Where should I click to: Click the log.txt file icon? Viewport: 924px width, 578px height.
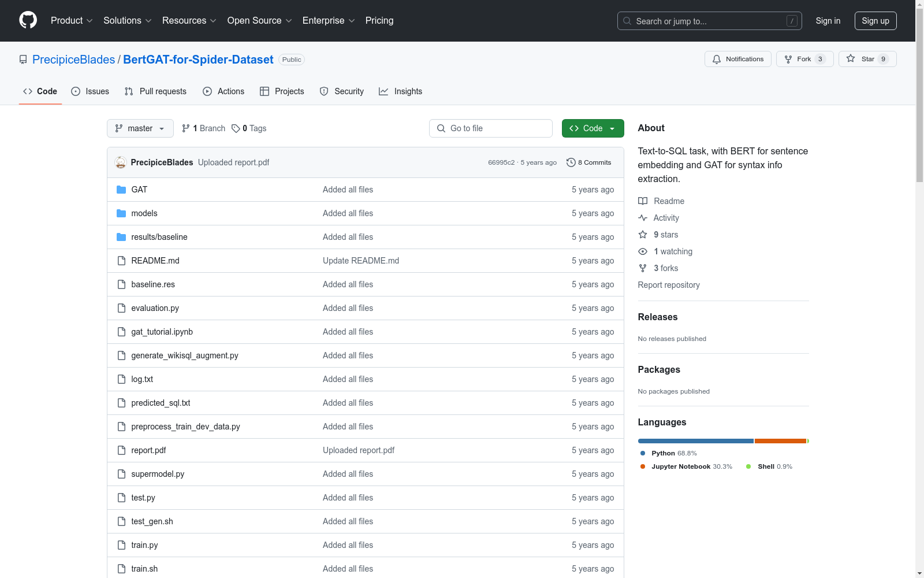point(121,379)
